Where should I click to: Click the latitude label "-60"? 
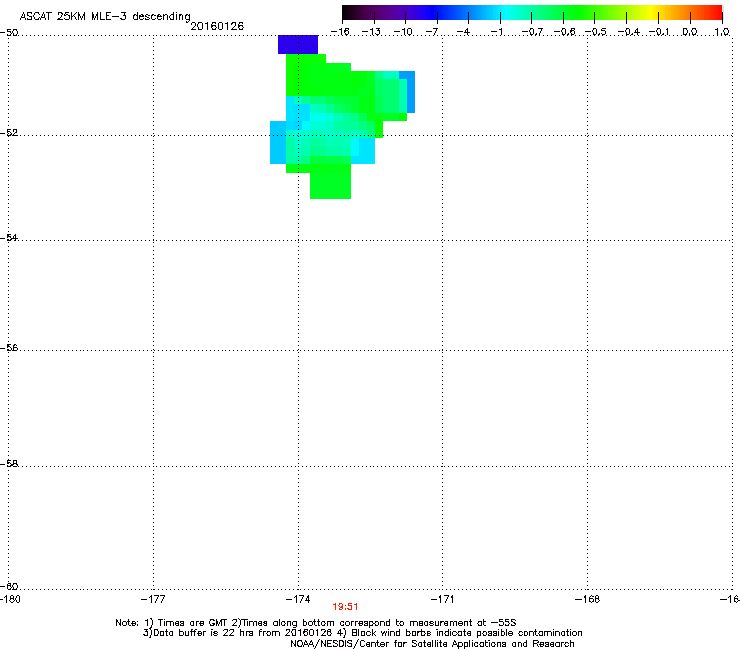click(x=9, y=586)
